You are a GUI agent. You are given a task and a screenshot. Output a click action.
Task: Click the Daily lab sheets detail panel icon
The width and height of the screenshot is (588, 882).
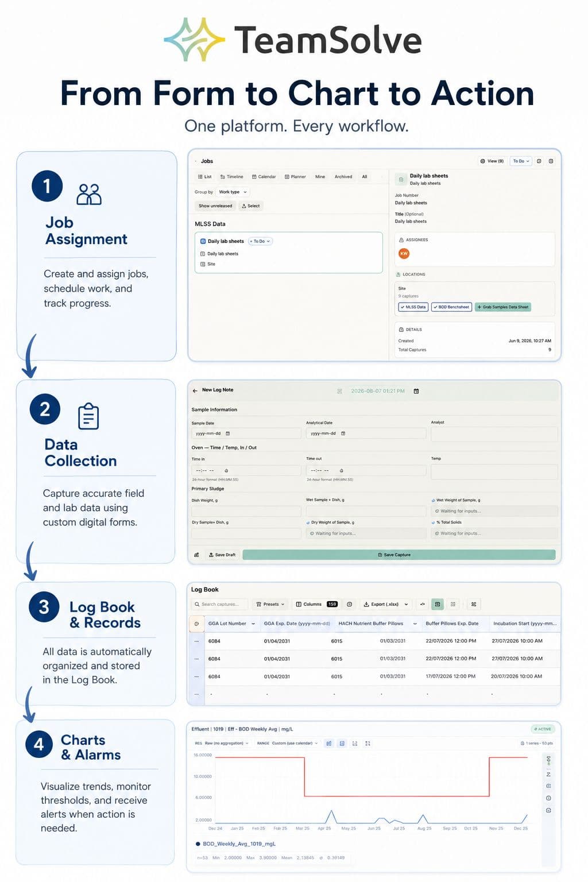(401, 180)
